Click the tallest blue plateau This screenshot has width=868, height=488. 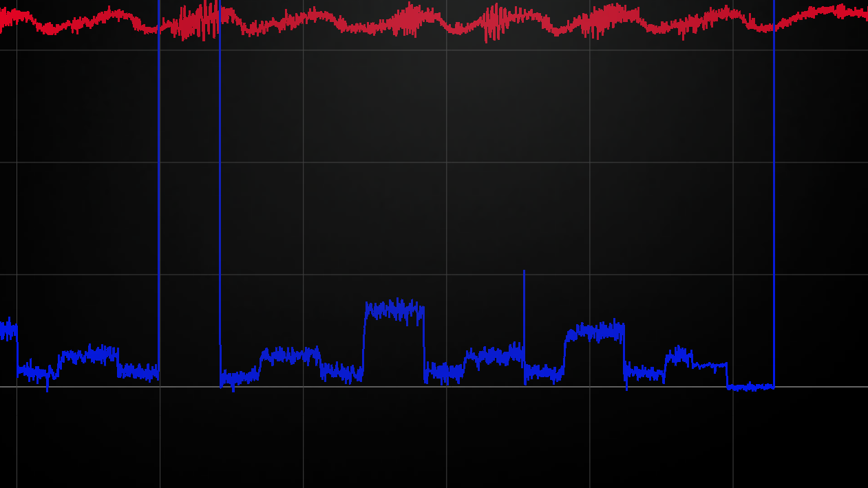[394, 310]
